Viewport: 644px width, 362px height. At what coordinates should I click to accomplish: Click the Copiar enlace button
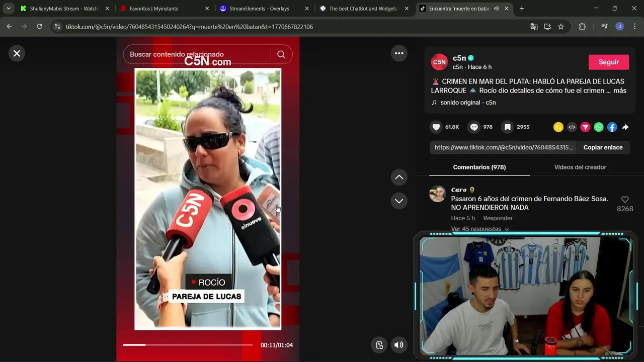[x=603, y=147]
